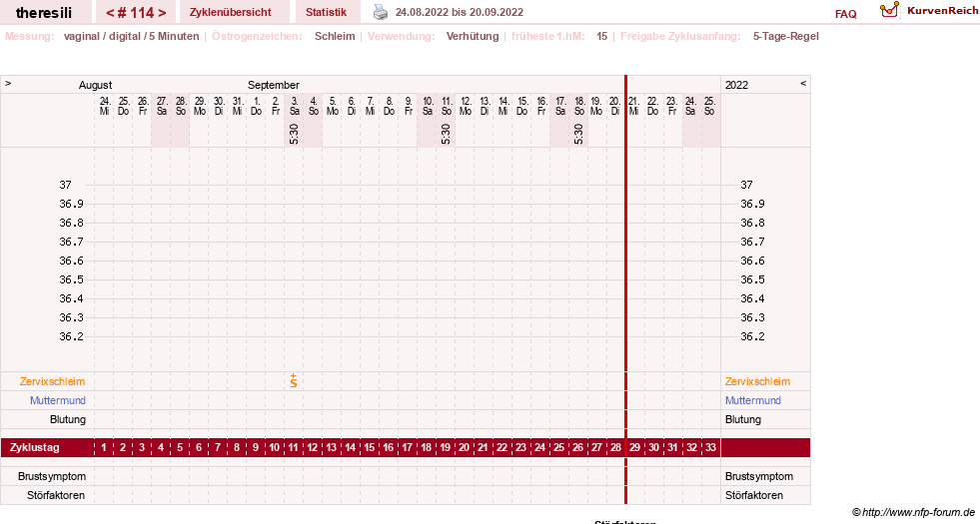Click the Blutung label on right
980x524 pixels.
click(x=743, y=420)
